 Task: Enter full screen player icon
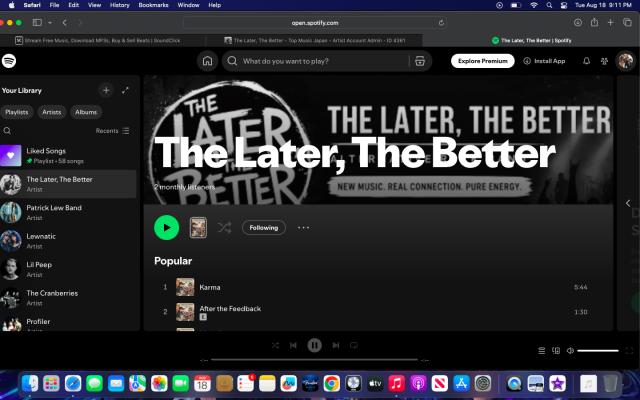point(629,351)
